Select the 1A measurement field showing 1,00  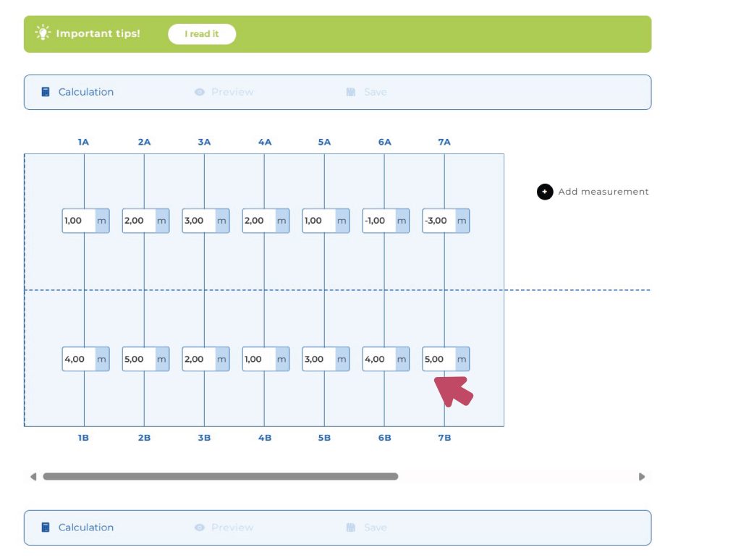79,221
